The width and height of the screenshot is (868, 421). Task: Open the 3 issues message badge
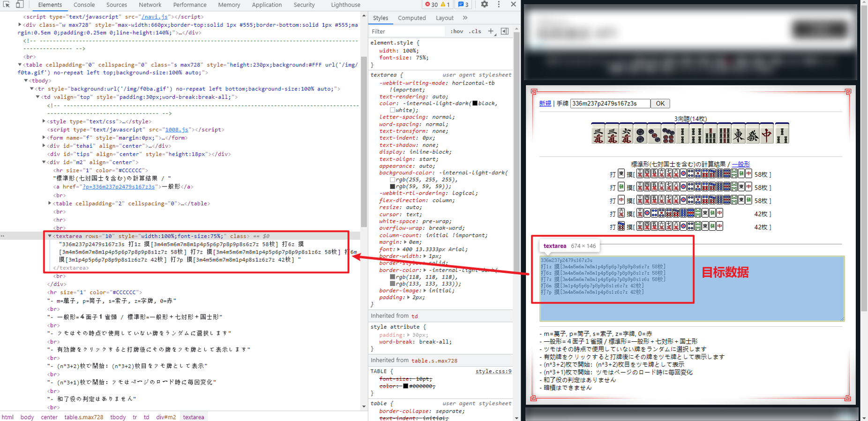coord(463,5)
